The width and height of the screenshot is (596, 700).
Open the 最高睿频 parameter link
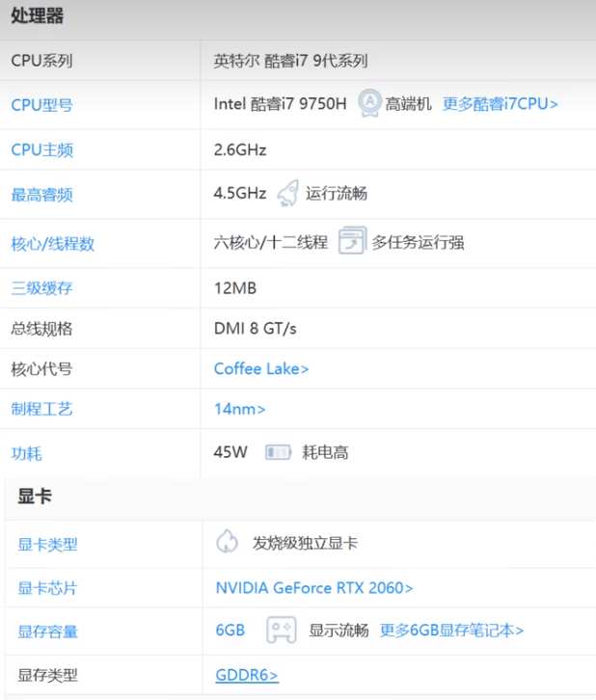pos(42,195)
